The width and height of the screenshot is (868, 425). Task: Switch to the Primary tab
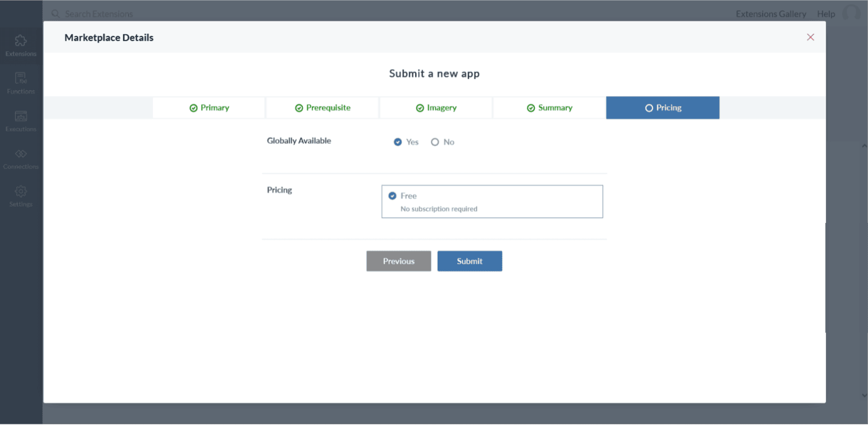click(x=208, y=107)
